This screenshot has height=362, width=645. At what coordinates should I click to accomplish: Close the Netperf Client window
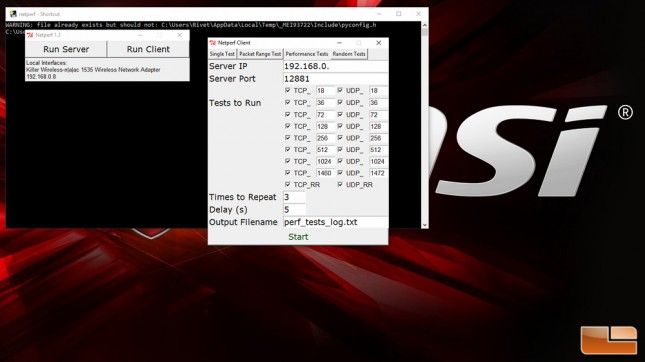point(378,43)
